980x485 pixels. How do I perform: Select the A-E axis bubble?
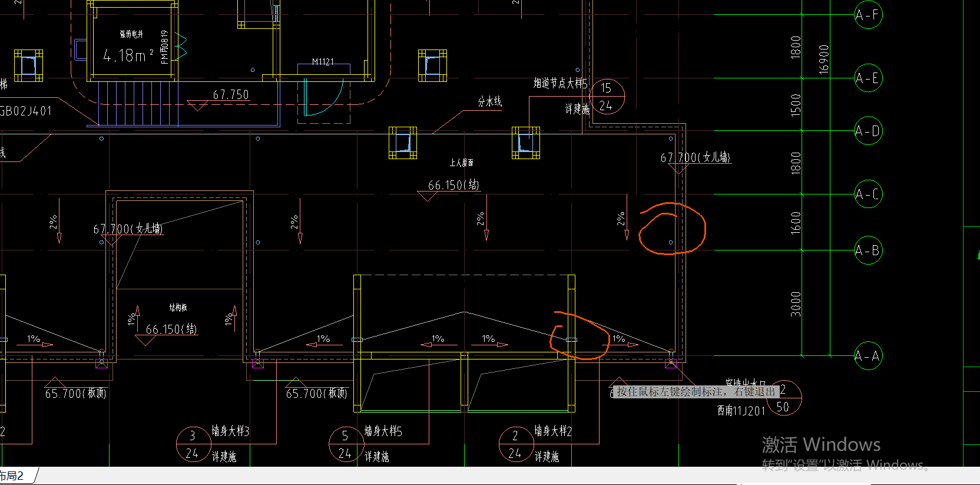coord(868,78)
